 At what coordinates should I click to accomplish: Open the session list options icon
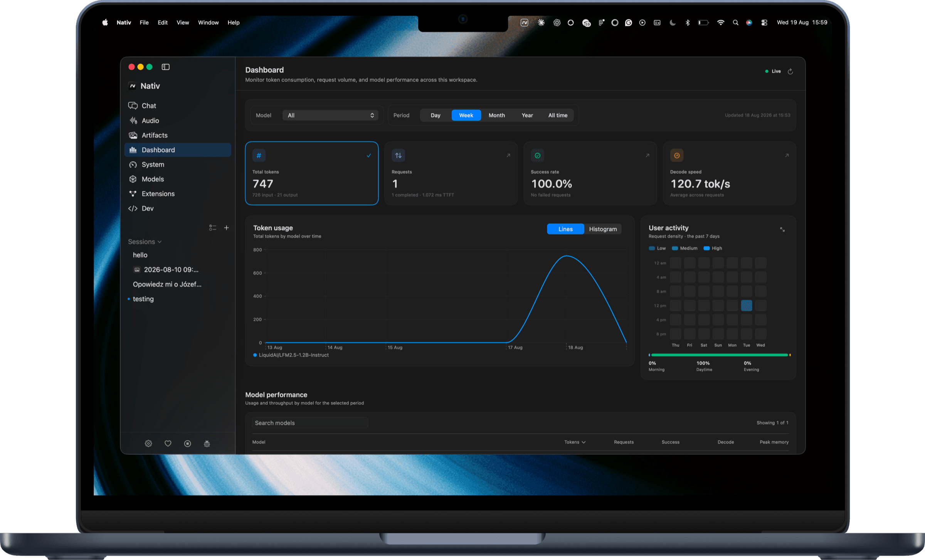(212, 228)
